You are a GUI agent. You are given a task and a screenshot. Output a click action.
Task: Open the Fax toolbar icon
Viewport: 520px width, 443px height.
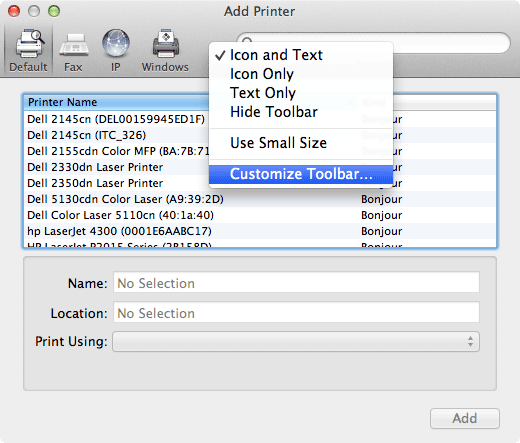[x=73, y=50]
